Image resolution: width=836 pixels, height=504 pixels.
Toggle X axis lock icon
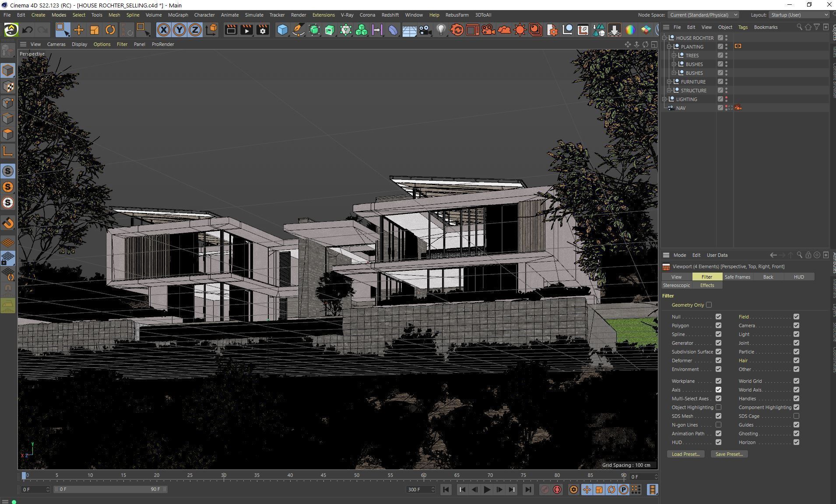[x=163, y=30]
